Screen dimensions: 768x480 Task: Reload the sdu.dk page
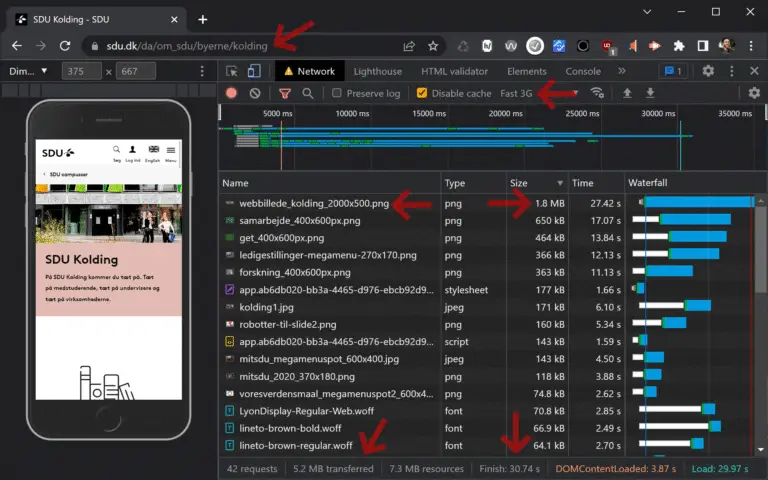coord(65,46)
